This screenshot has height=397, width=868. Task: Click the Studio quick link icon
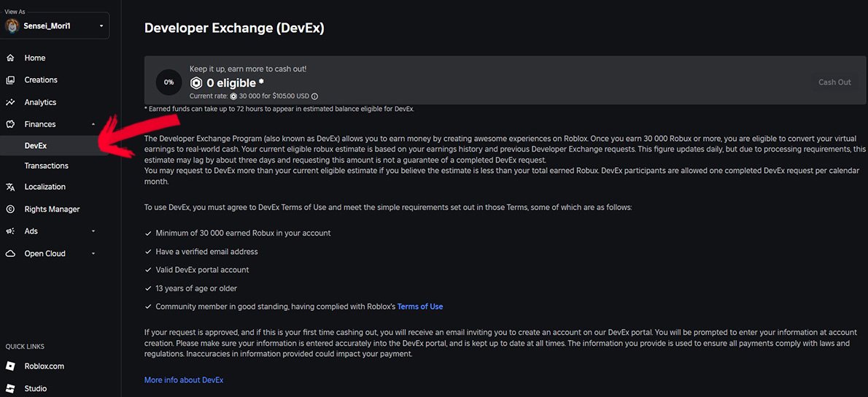click(10, 389)
